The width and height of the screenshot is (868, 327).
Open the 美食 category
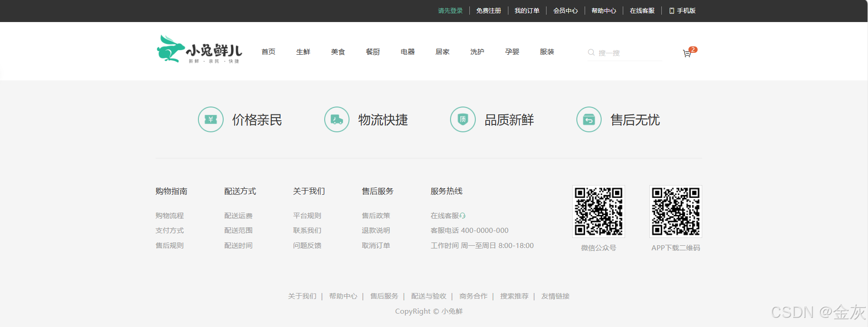pos(338,51)
